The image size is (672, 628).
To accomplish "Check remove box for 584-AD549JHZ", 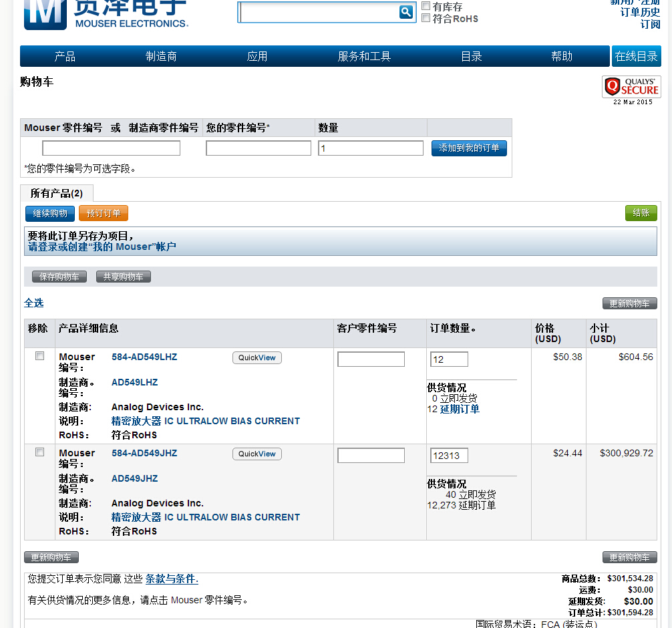I will 40,452.
